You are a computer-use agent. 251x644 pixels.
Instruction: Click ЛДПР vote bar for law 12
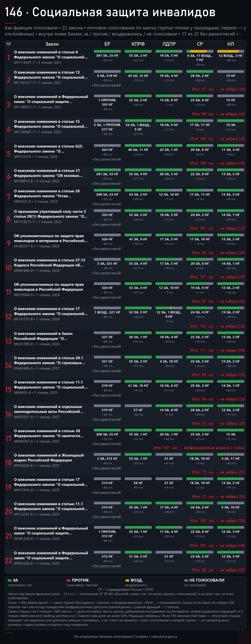(x=169, y=308)
